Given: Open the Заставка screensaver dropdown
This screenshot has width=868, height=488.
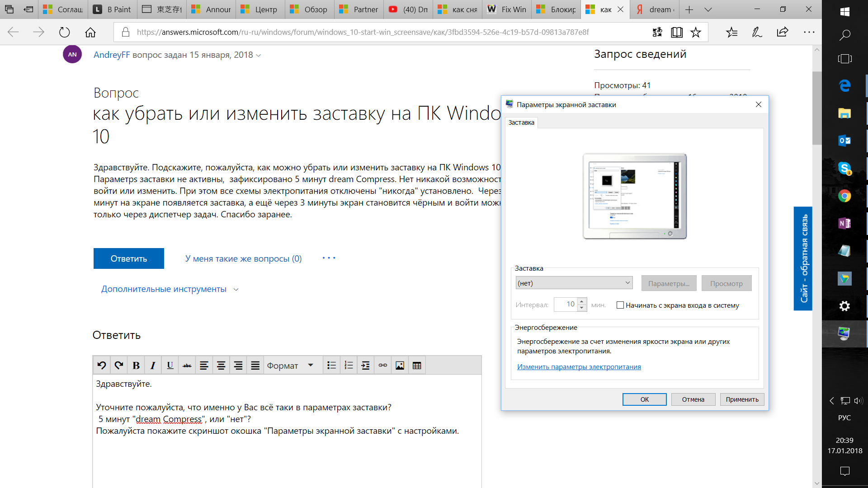Looking at the screenshot, I should 574,283.
